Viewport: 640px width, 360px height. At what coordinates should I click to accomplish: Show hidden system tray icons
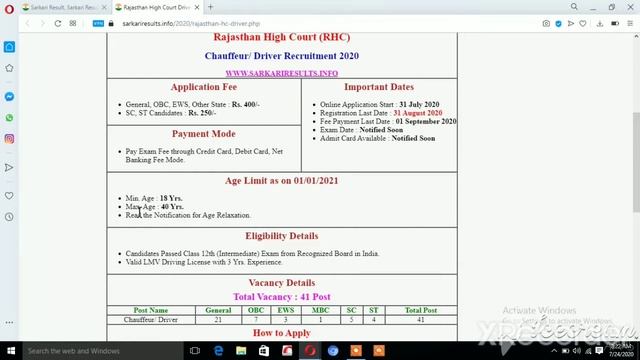coord(554,351)
